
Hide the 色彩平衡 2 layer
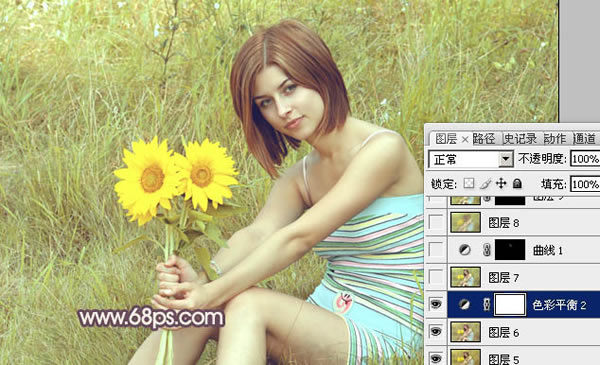(436, 305)
